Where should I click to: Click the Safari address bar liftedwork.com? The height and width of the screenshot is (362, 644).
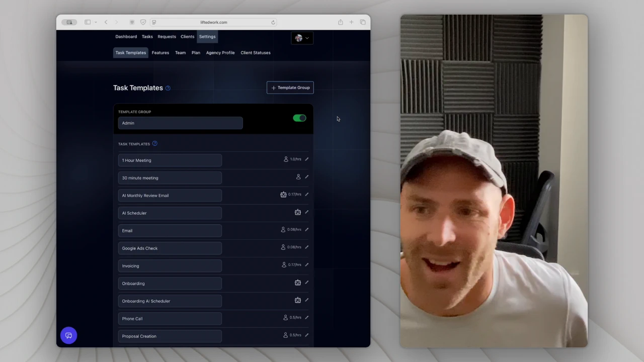[214, 22]
